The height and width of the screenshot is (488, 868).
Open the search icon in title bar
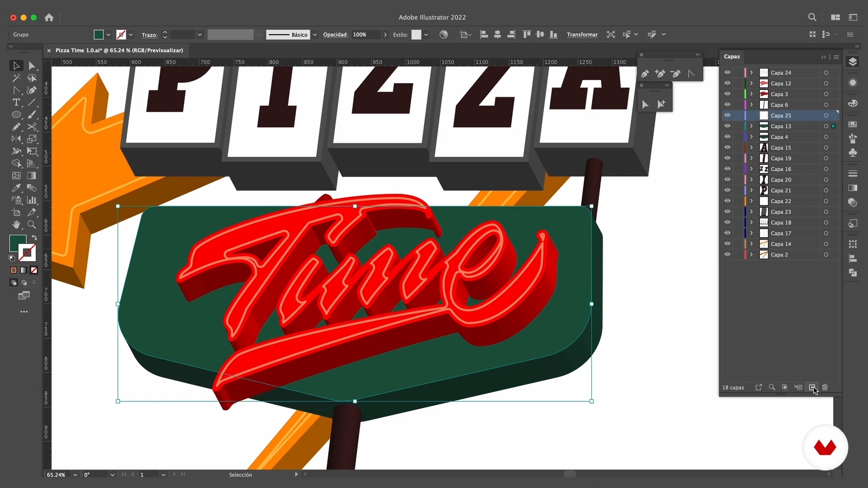pyautogui.click(x=812, y=17)
